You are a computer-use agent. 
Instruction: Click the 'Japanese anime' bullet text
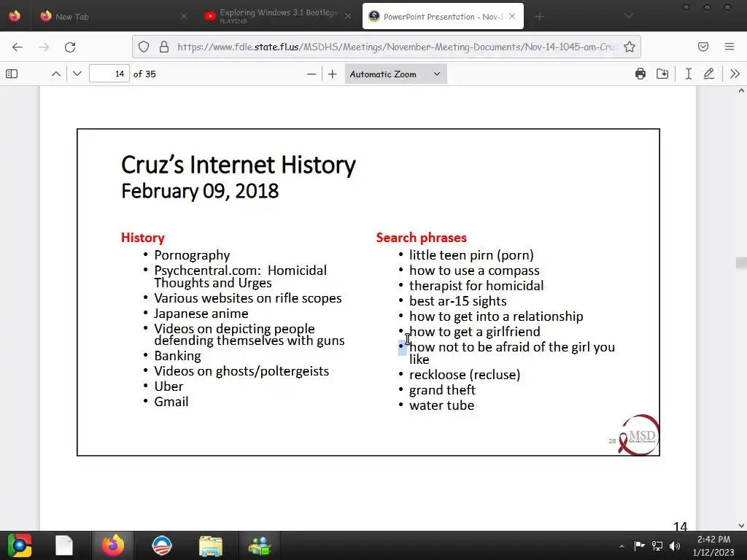coord(201,314)
